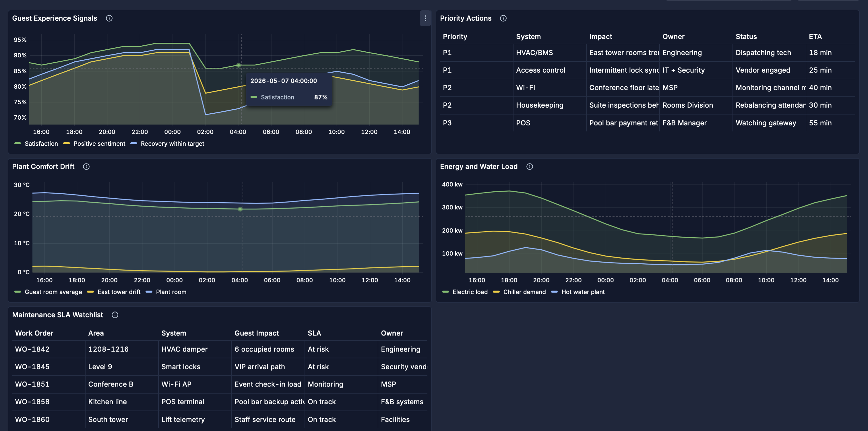Click the Vendor engaged status cell
This screenshot has height=431, width=868.
pyautogui.click(x=769, y=70)
